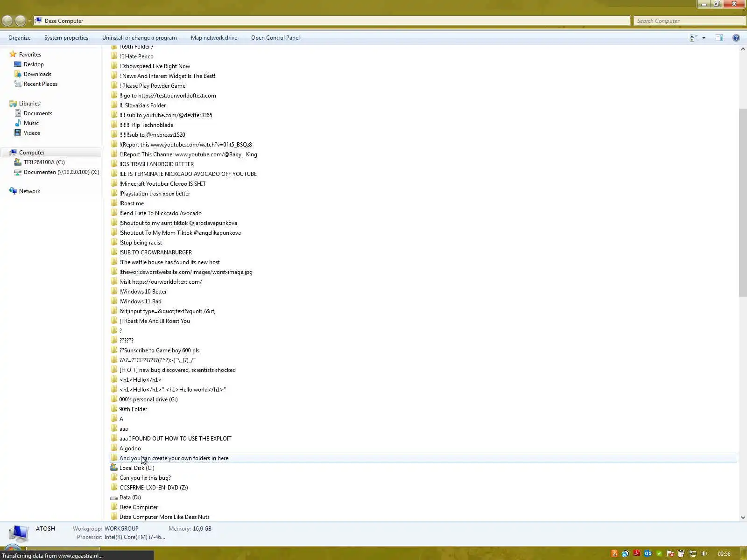Screen dimensions: 747x560
Task: Click the folder icon for '! I Hate Pepco'
Action: [114, 56]
